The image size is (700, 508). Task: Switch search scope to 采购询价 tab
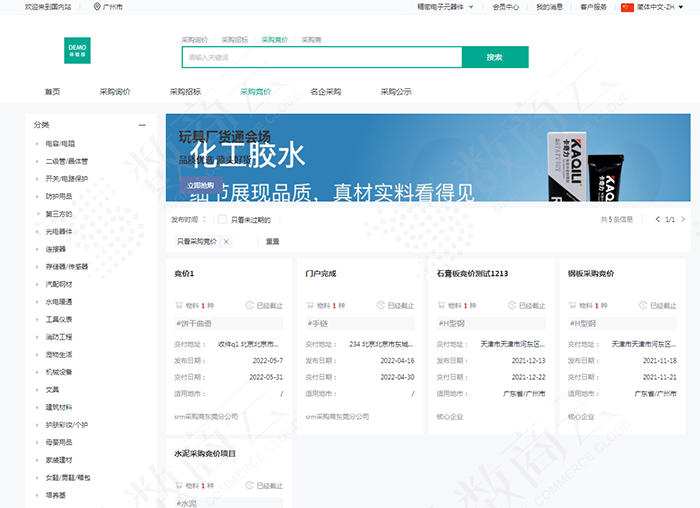tap(195, 40)
